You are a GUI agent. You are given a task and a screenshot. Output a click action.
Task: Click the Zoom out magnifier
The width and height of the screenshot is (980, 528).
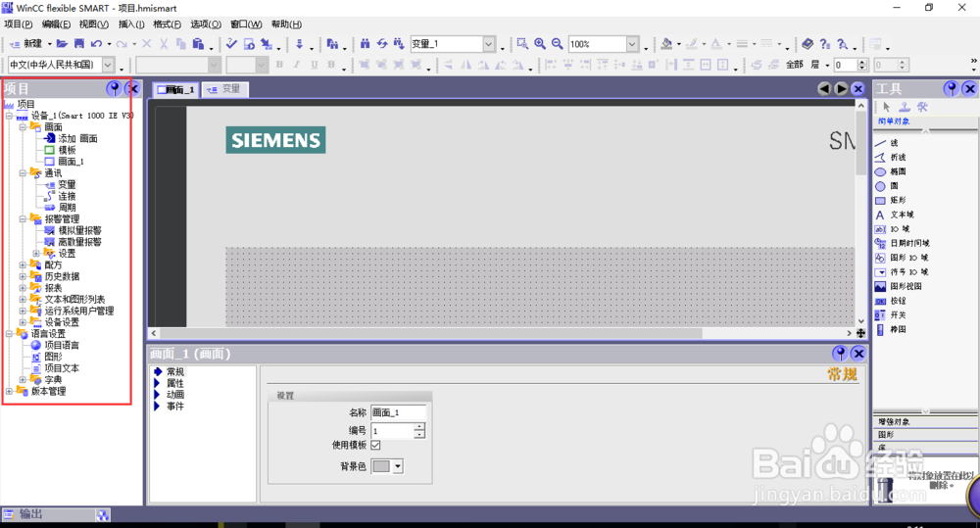point(557,44)
